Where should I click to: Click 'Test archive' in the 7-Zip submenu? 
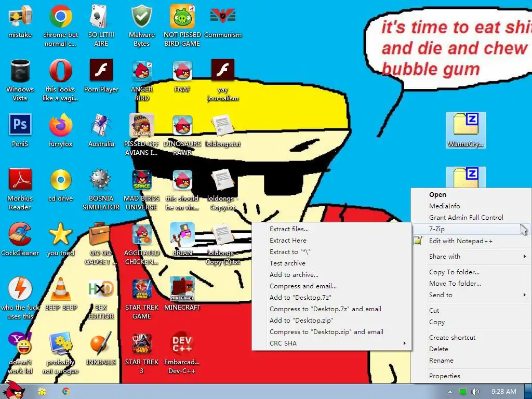(332, 263)
